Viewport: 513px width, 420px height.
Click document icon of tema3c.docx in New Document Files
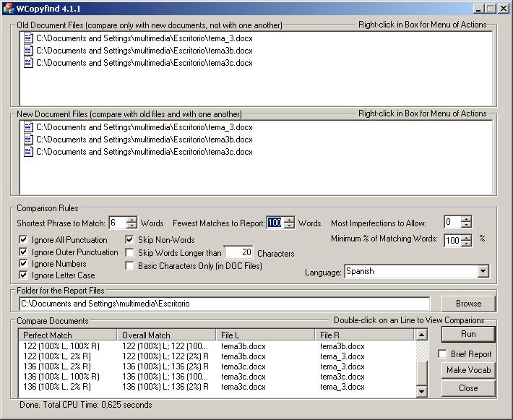(28, 152)
